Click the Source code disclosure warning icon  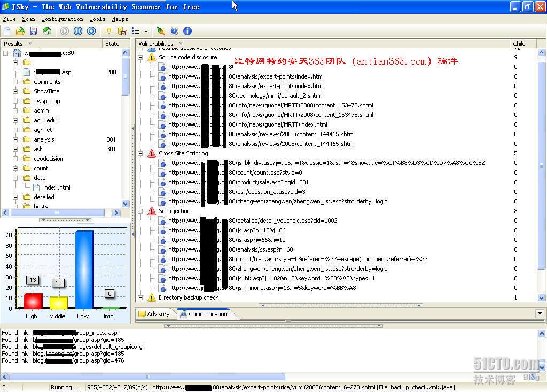(152, 57)
